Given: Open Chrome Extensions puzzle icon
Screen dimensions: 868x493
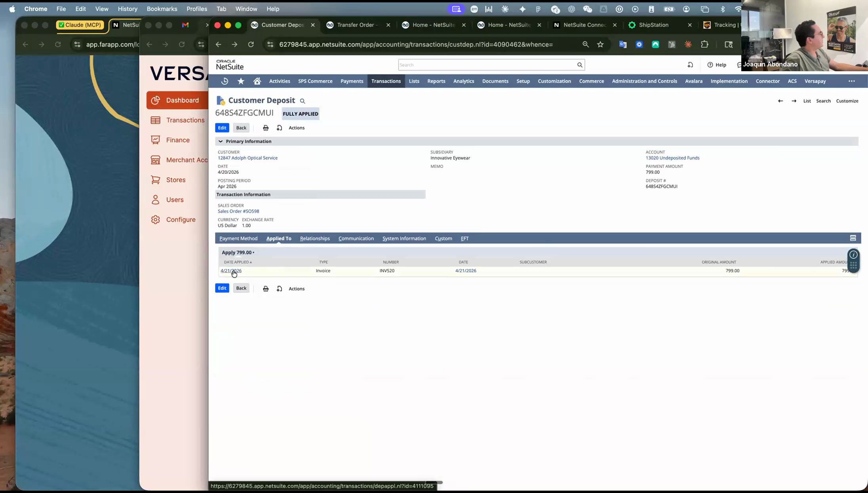Looking at the screenshot, I should point(704,44).
